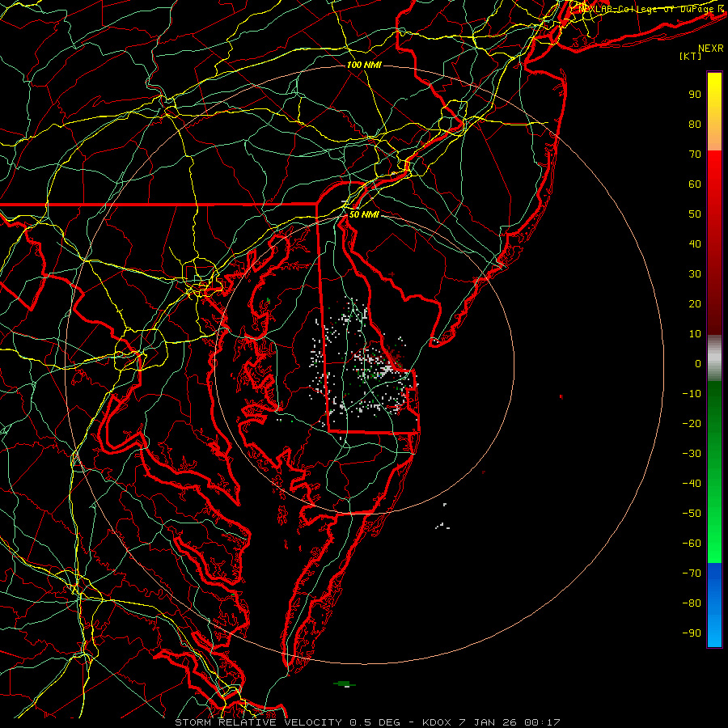This screenshot has height=728, width=728.
Task: Click the small red echo offshore to the east
Action: point(561,396)
